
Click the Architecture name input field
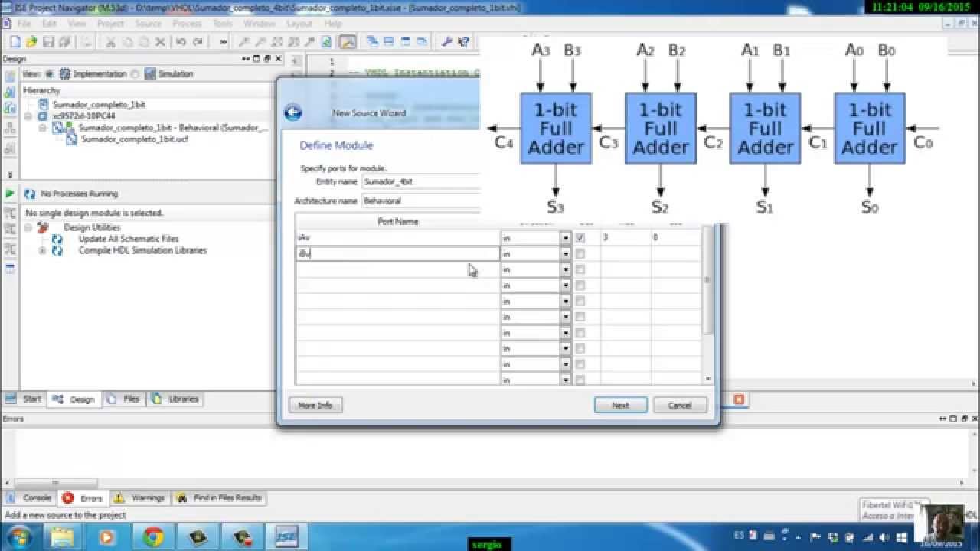click(x=420, y=201)
